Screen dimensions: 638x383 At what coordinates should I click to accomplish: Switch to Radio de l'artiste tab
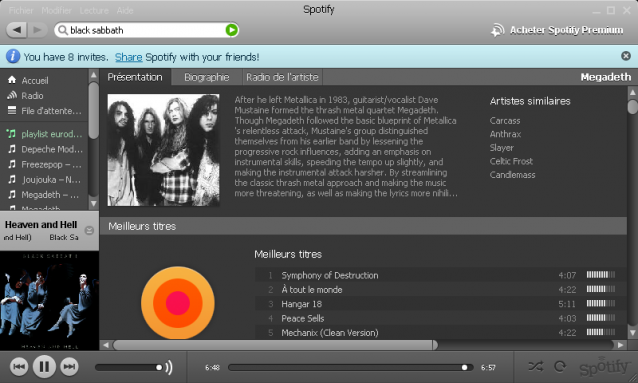click(x=282, y=77)
